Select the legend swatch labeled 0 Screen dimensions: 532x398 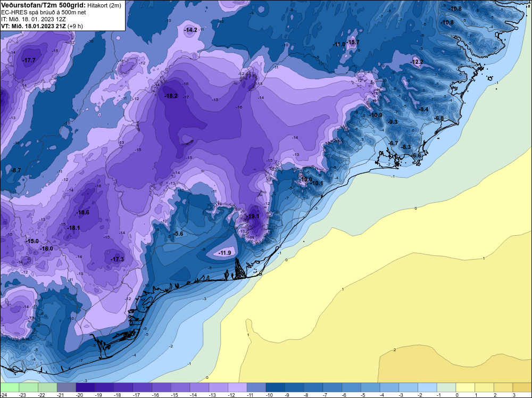(x=465, y=387)
